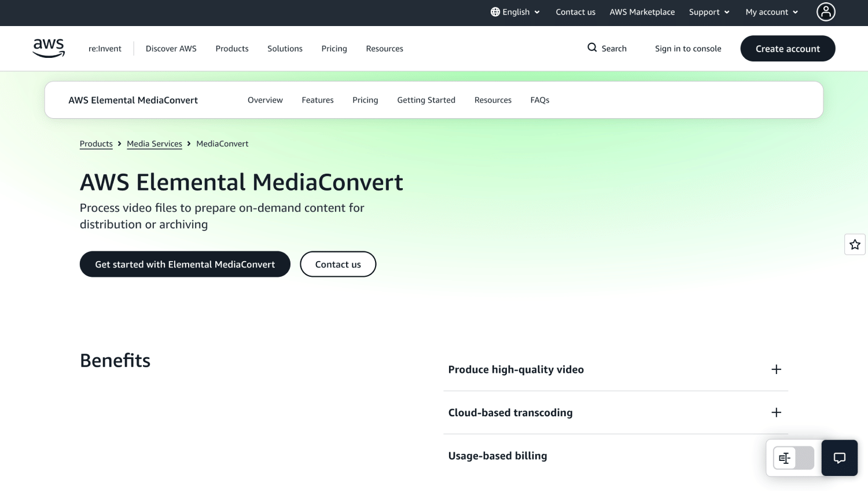This screenshot has height=491, width=868.
Task: Switch to MediaConvert Pricing tab
Action: coord(365,100)
